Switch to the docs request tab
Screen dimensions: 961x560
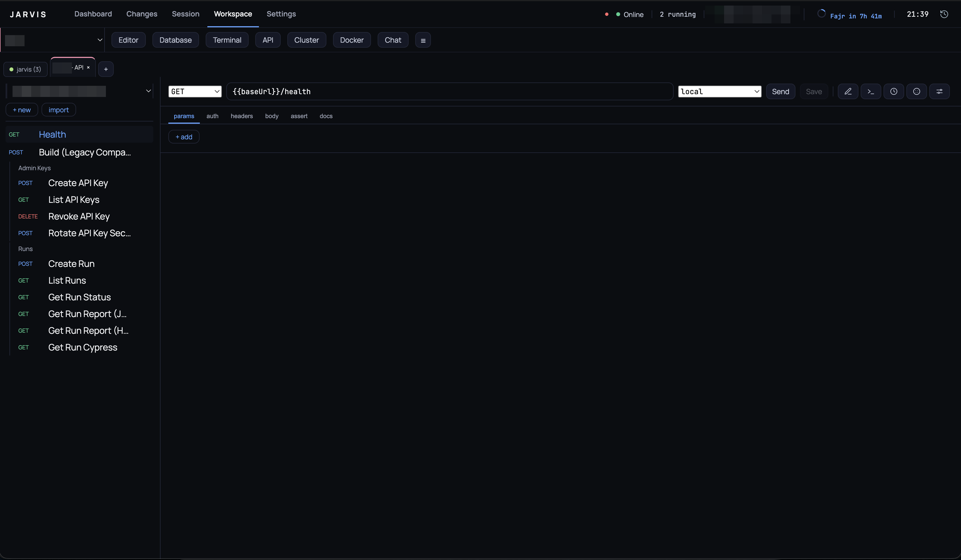pyautogui.click(x=326, y=116)
